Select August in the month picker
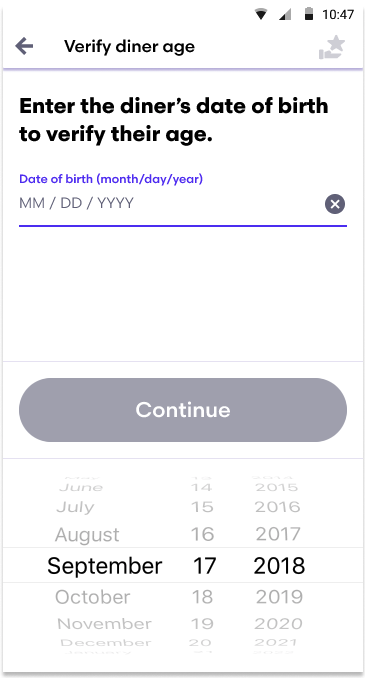 [x=87, y=535]
